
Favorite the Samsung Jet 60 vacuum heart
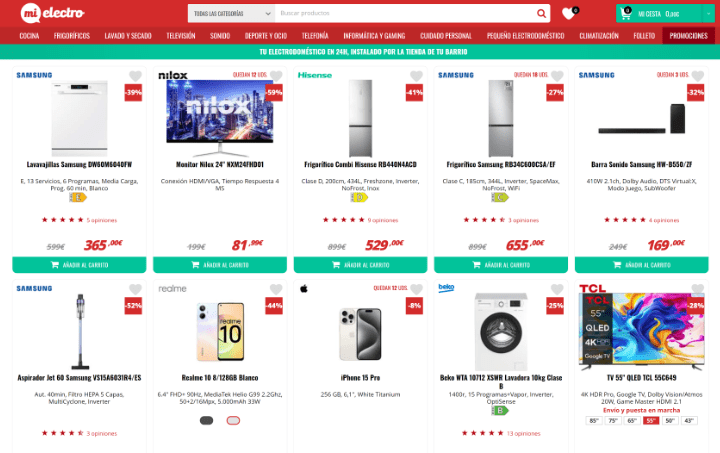point(135,289)
